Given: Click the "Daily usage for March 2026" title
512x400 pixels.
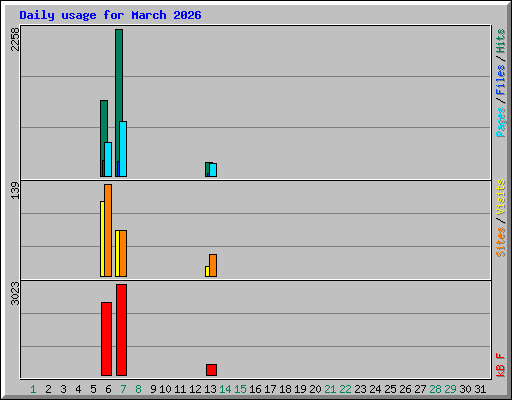Looking at the screenshot, I should tap(110, 15).
